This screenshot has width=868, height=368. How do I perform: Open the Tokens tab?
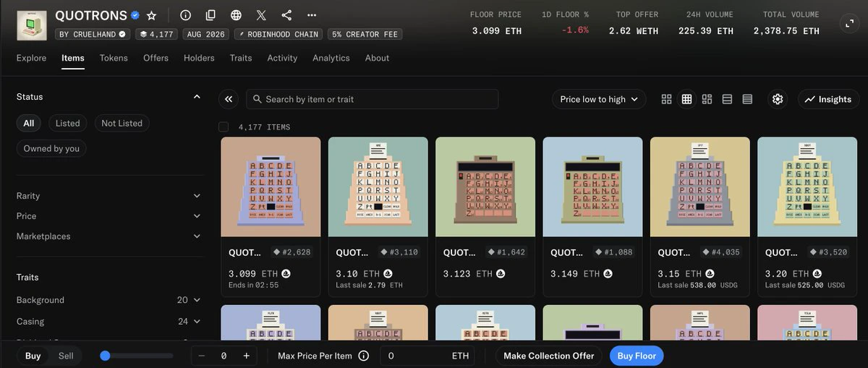click(x=114, y=58)
